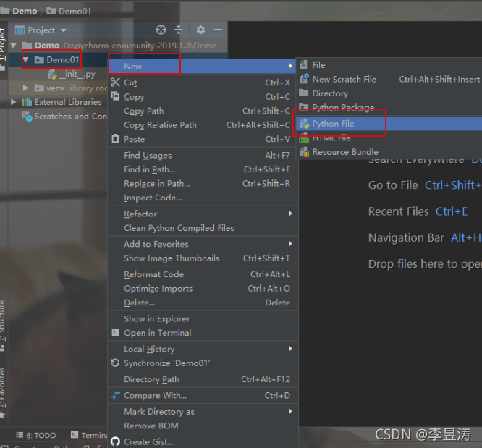This screenshot has width=482, height=448.
Task: Select Directory Path entry
Action: coord(203,379)
